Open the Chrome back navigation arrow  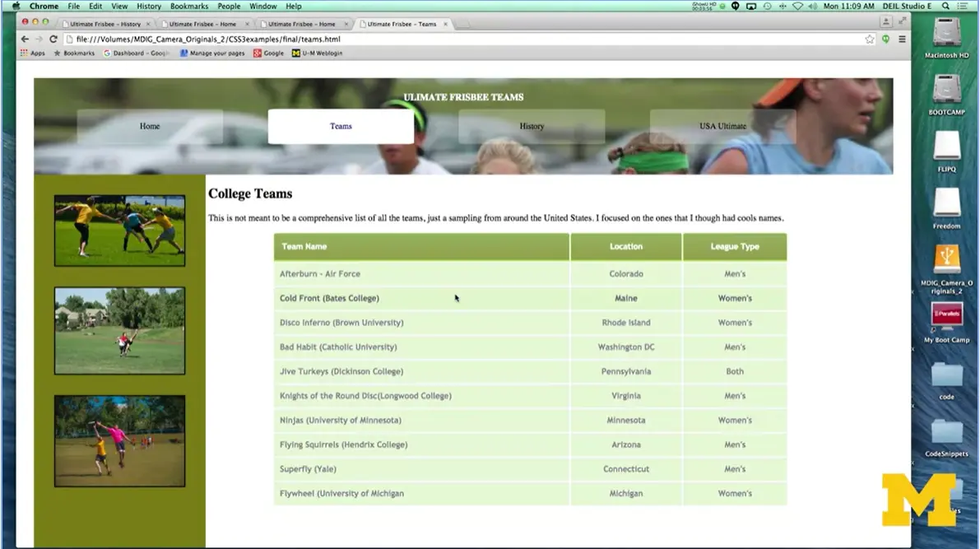[24, 39]
